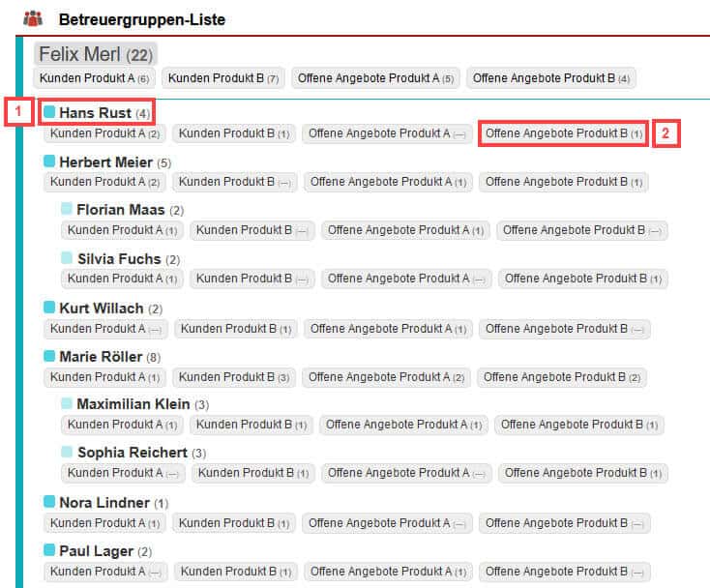Open Offene Angebote Produkt B for Hans Rust

point(564,133)
